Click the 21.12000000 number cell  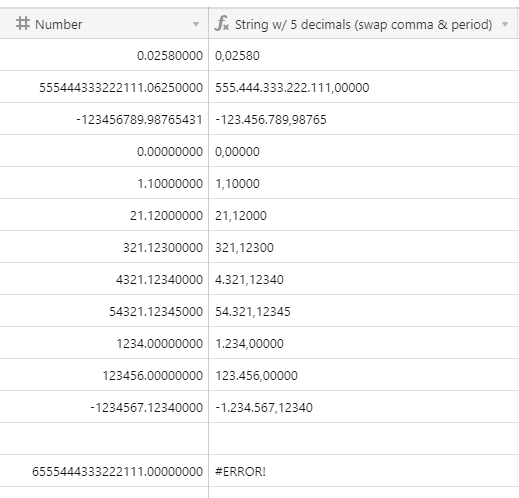point(104,215)
